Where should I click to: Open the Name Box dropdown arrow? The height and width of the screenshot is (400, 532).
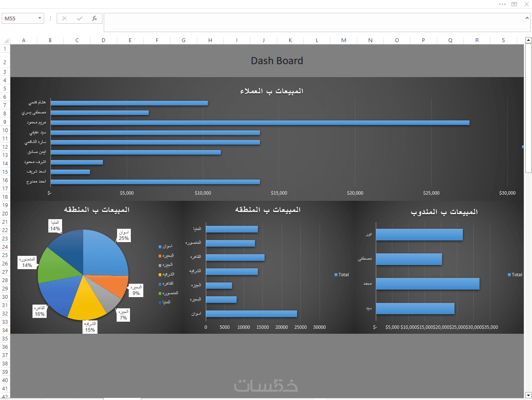coord(40,18)
